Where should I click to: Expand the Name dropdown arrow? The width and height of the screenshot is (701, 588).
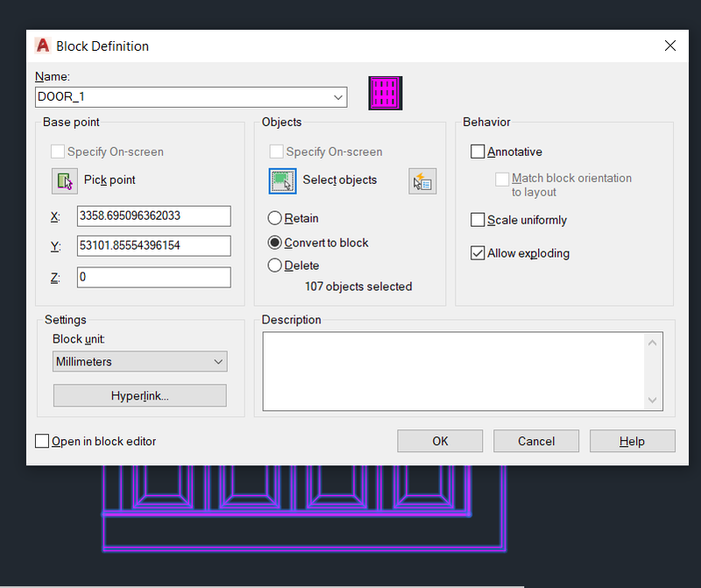(338, 97)
